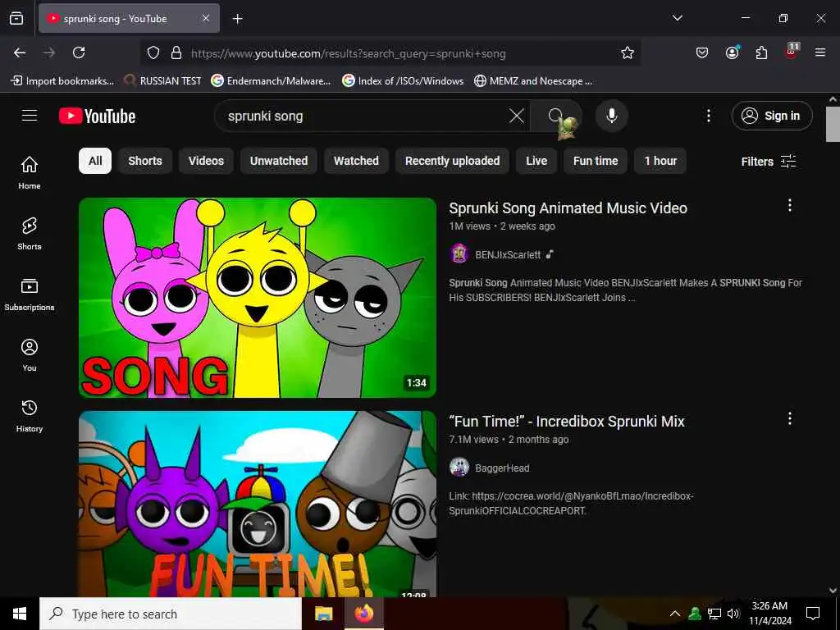
Task: Open YouTube settings three-dot menu
Action: point(708,116)
